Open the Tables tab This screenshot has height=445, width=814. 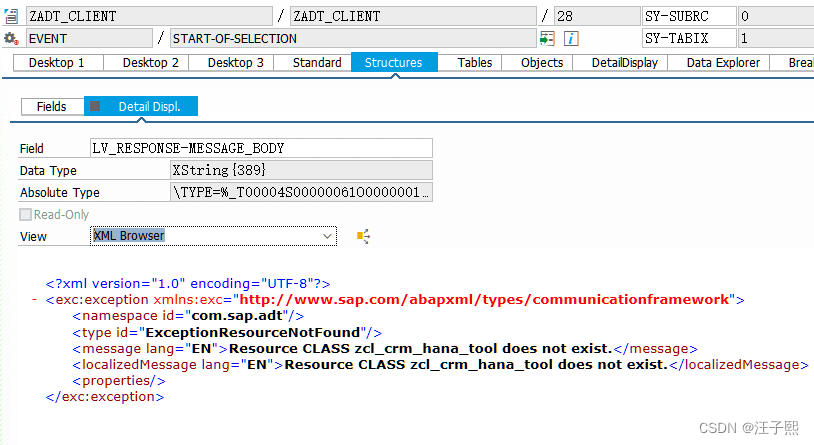click(474, 62)
